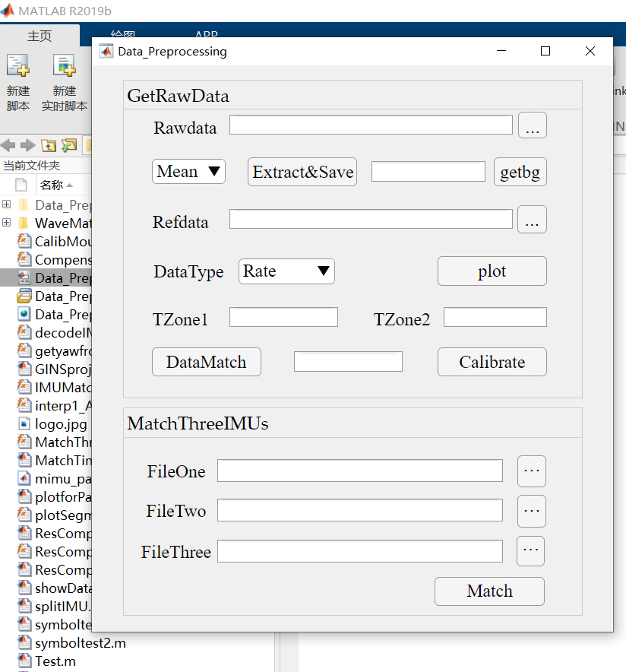Click the browse '...' button next to Rawdata
The height and width of the screenshot is (672, 626).
533,125
